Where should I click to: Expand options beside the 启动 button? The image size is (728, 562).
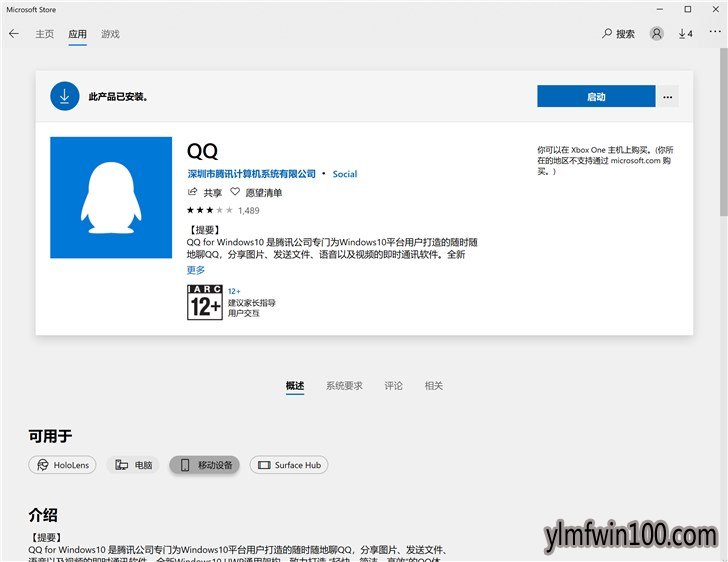click(x=668, y=96)
